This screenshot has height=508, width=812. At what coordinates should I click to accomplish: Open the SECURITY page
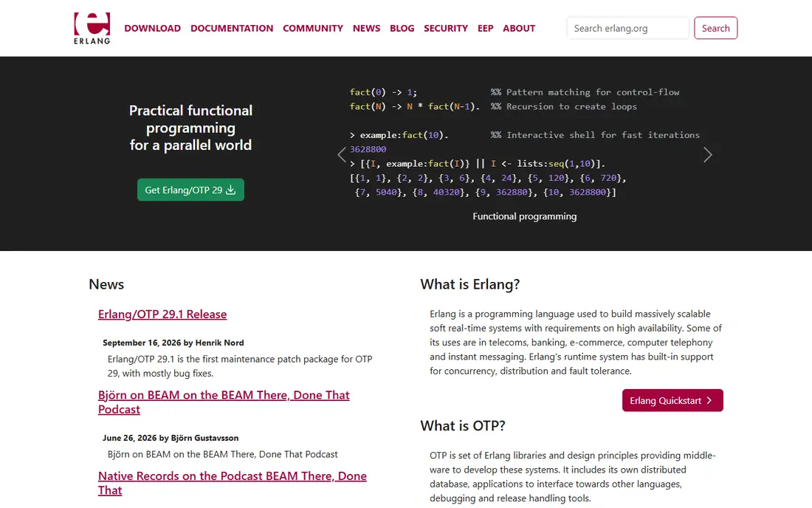point(446,29)
